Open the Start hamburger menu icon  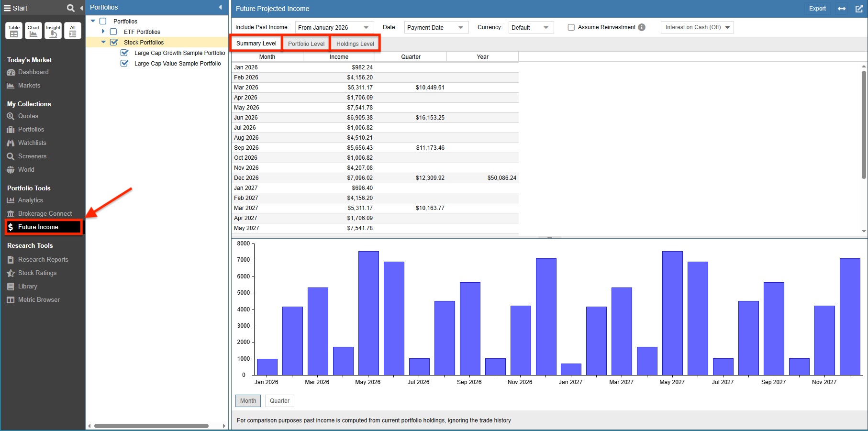tap(7, 8)
